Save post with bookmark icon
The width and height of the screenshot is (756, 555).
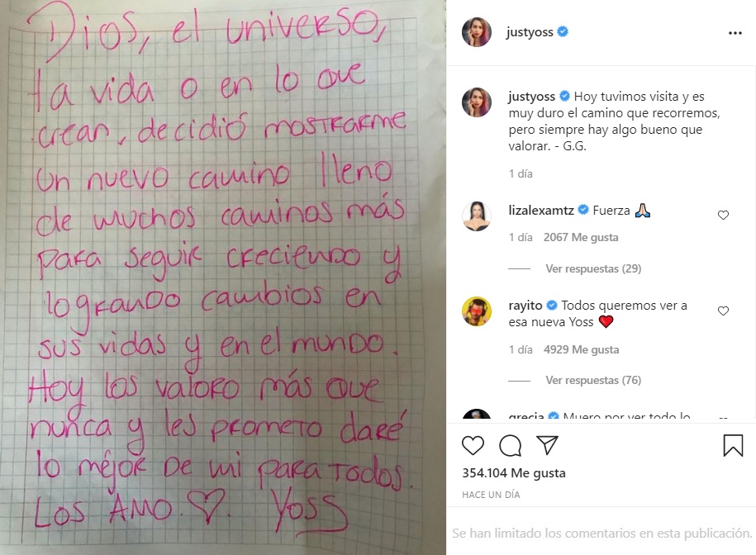point(733,445)
